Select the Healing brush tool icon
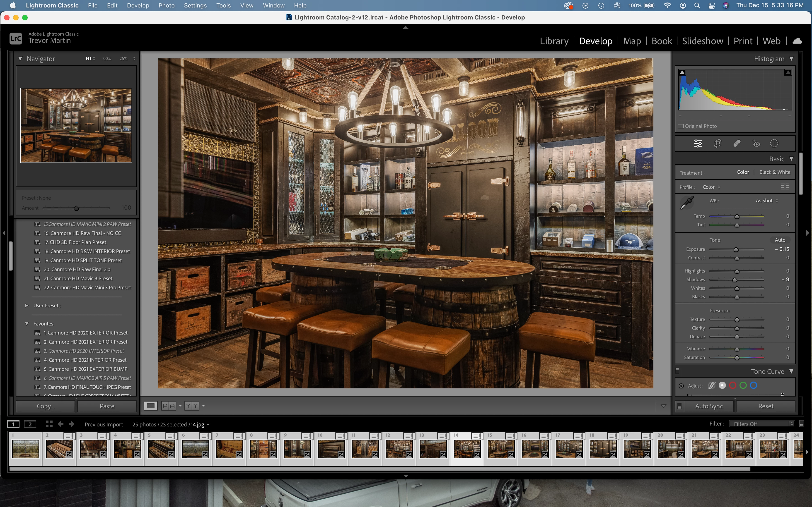Image resolution: width=812 pixels, height=507 pixels. point(737,143)
